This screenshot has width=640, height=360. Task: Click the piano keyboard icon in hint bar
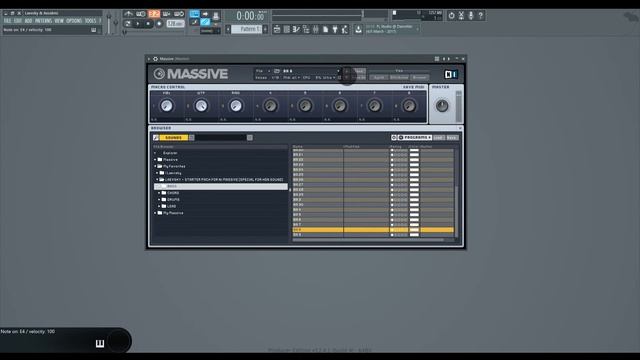(x=100, y=344)
